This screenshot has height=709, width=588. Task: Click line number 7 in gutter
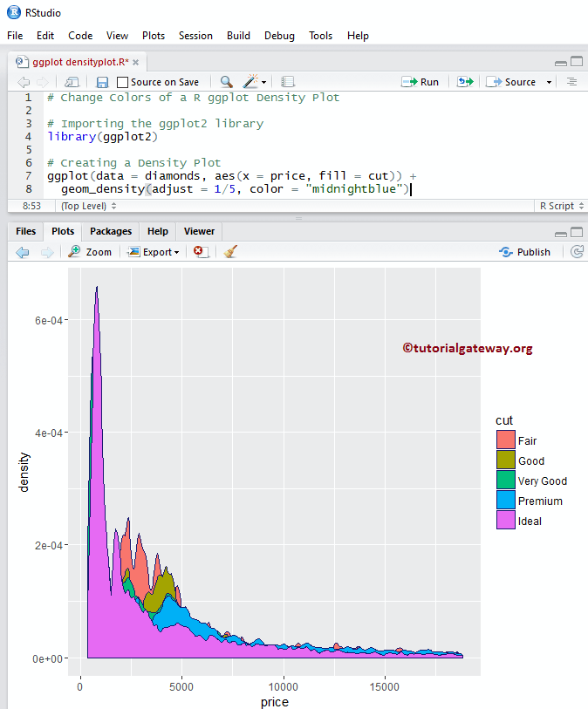pyautogui.click(x=29, y=176)
